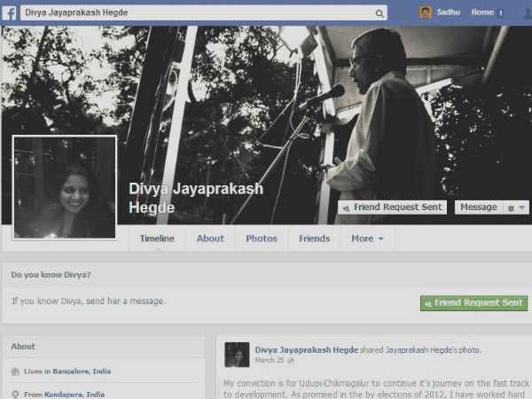The height and width of the screenshot is (399, 532).
Task: Click the search magnifier icon
Action: [380, 13]
